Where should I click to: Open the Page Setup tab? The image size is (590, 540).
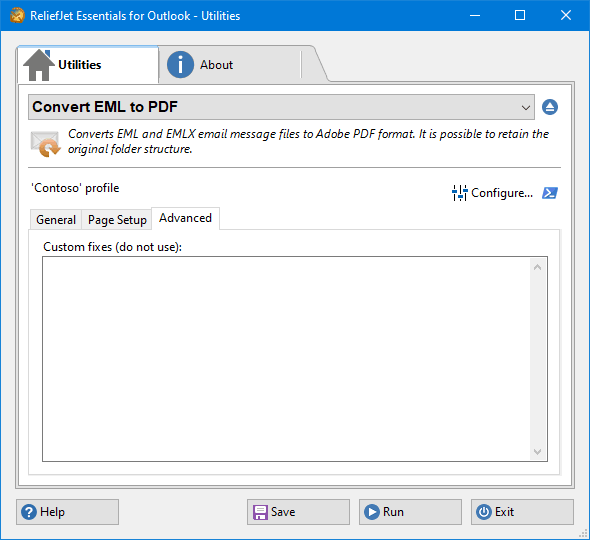pyautogui.click(x=117, y=219)
